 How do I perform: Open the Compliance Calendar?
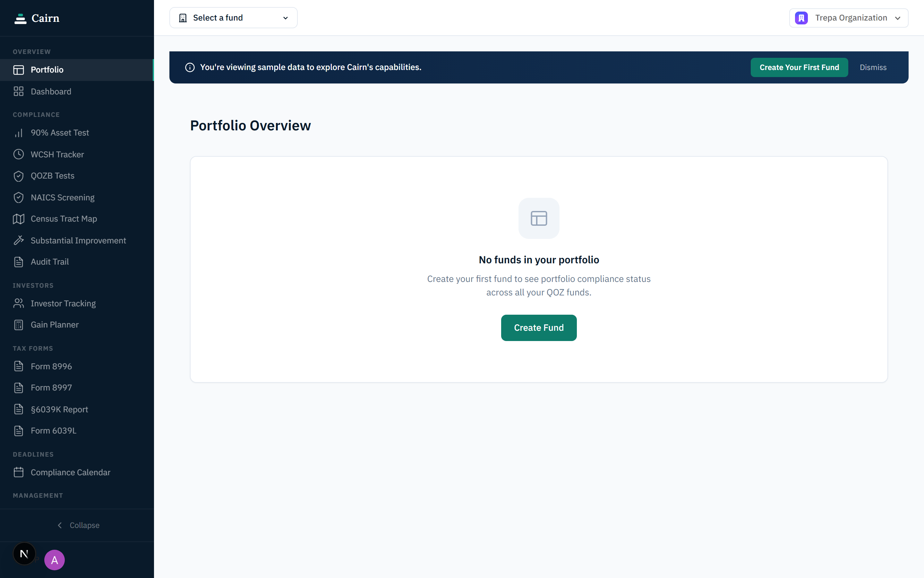77,472
